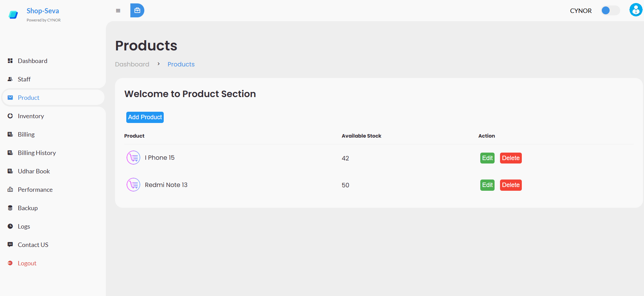Image resolution: width=644 pixels, height=296 pixels.
Task: Click the Udhar Book icon
Action: tap(10, 171)
